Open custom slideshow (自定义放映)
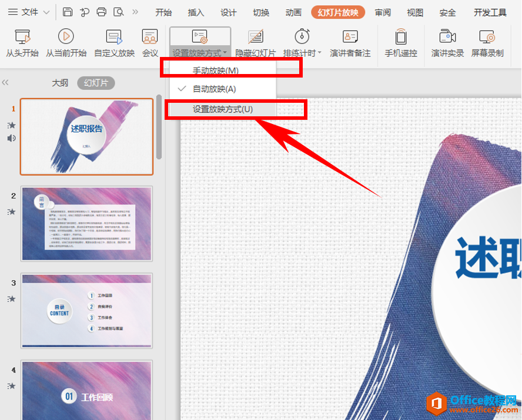 click(114, 43)
